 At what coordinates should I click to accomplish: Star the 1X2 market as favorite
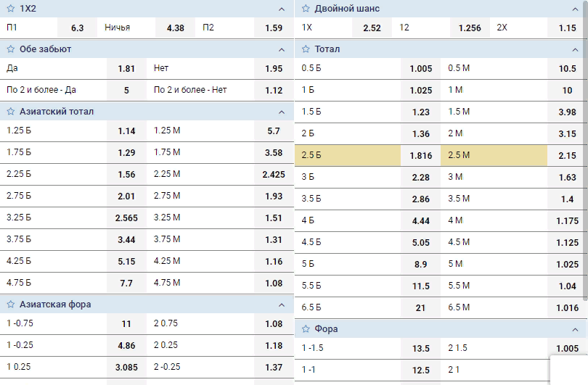11,9
